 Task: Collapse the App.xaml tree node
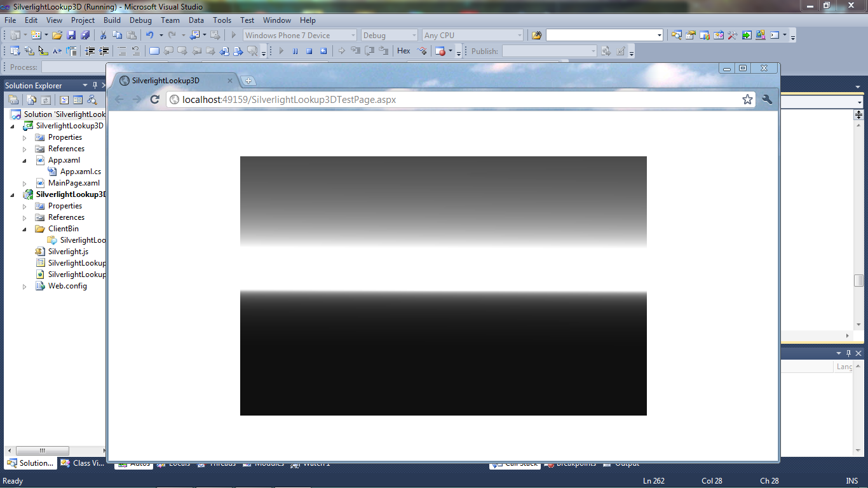click(x=24, y=159)
